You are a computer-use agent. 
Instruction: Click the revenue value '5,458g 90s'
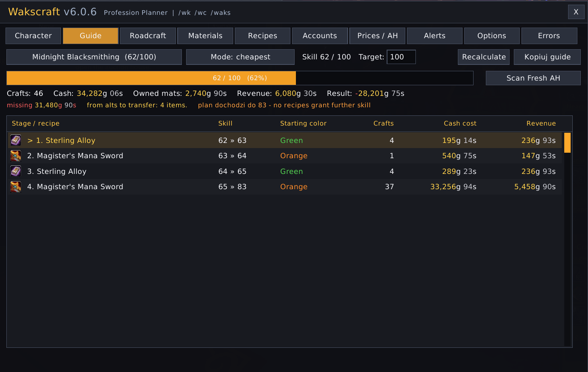(535, 187)
